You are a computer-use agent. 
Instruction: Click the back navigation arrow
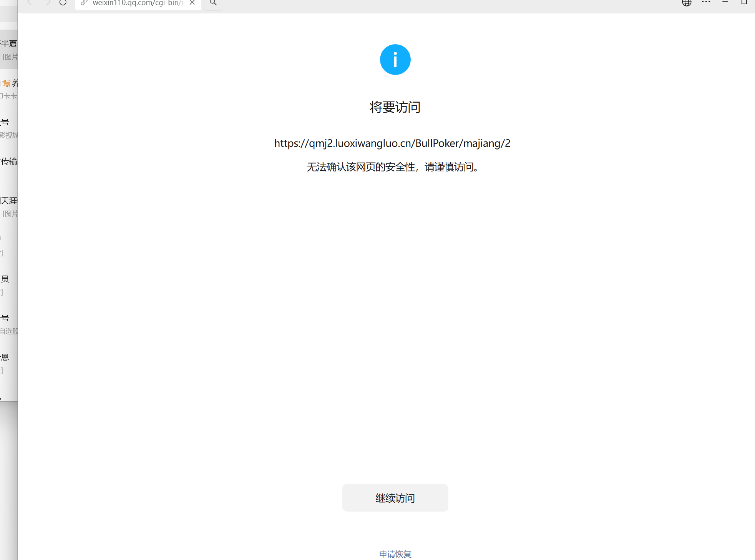[x=30, y=3]
